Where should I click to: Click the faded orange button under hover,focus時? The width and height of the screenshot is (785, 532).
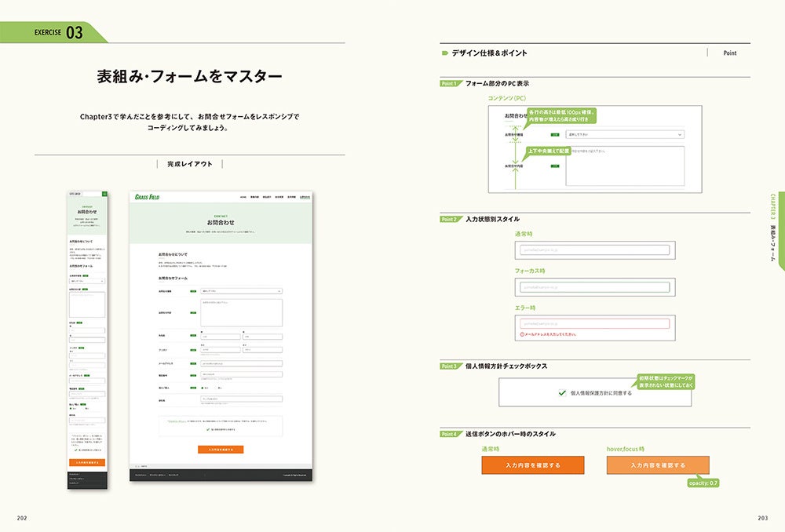(658, 465)
